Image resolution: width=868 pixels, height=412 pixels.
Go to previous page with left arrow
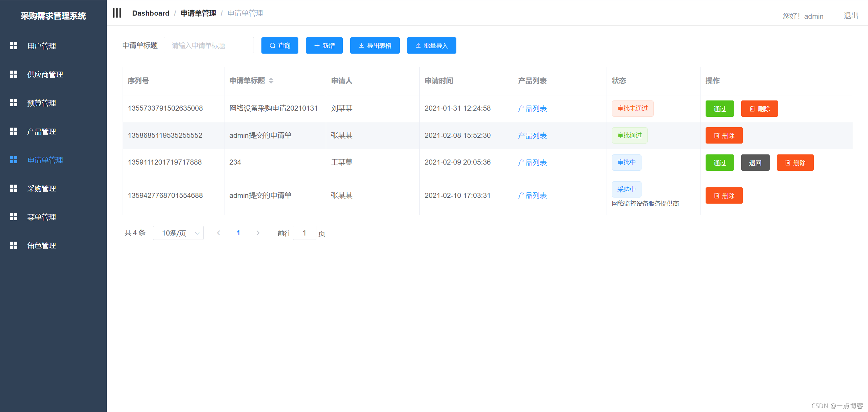point(219,233)
